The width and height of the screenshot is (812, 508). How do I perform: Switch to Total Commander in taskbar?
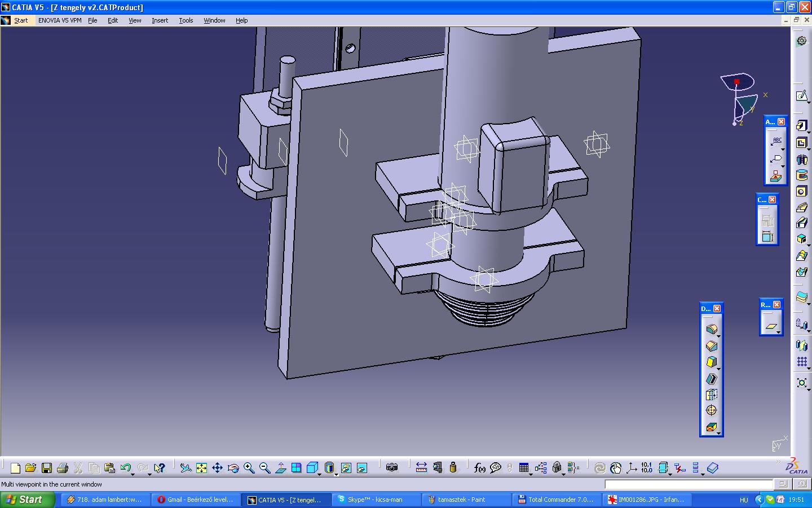click(x=557, y=500)
